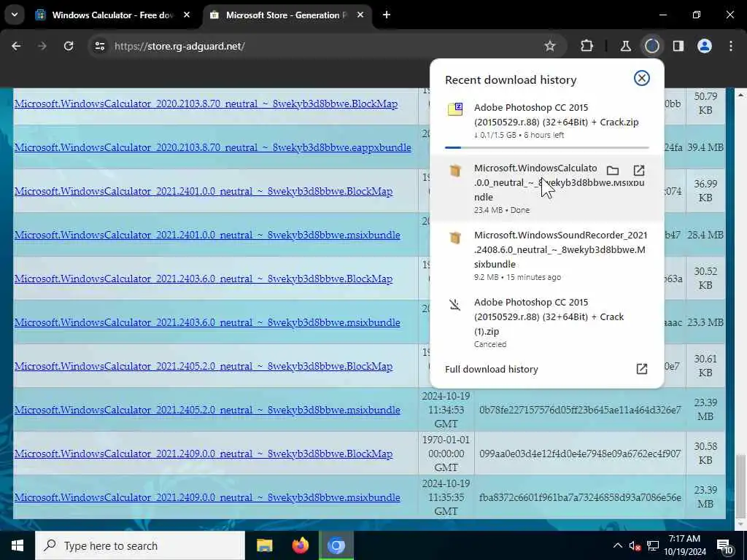Open the Chrome profile avatar

click(705, 46)
